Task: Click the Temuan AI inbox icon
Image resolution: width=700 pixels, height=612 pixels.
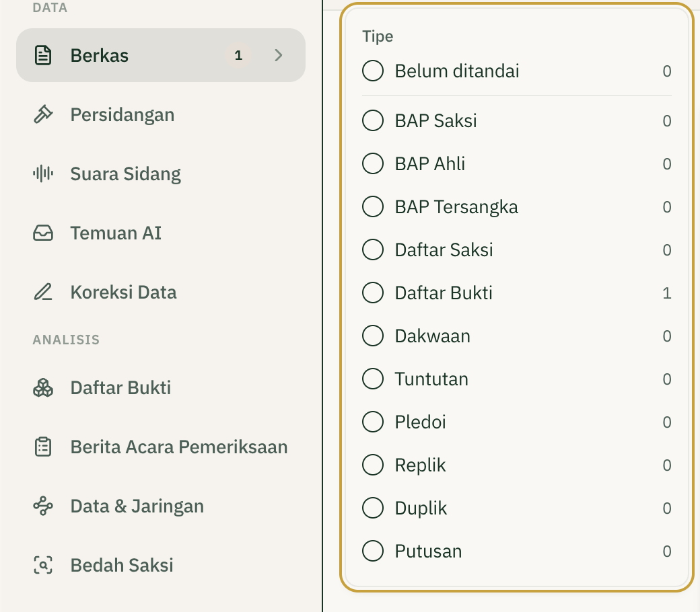Action: [43, 233]
